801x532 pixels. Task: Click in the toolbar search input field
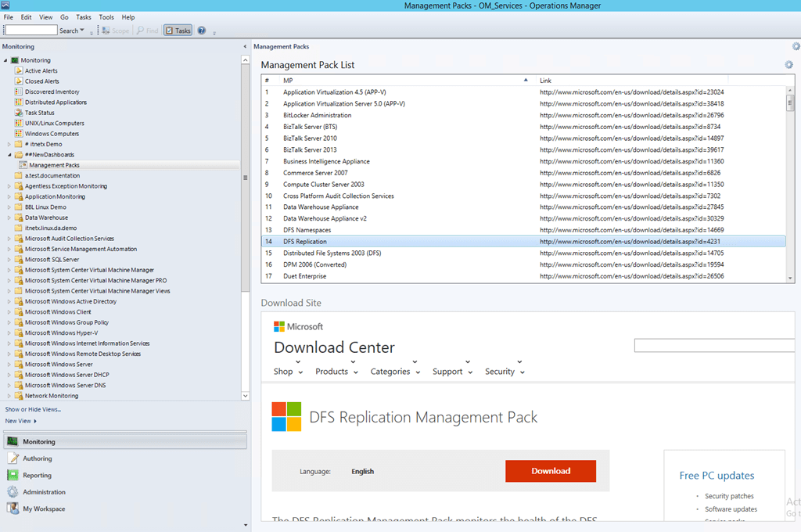pyautogui.click(x=31, y=31)
